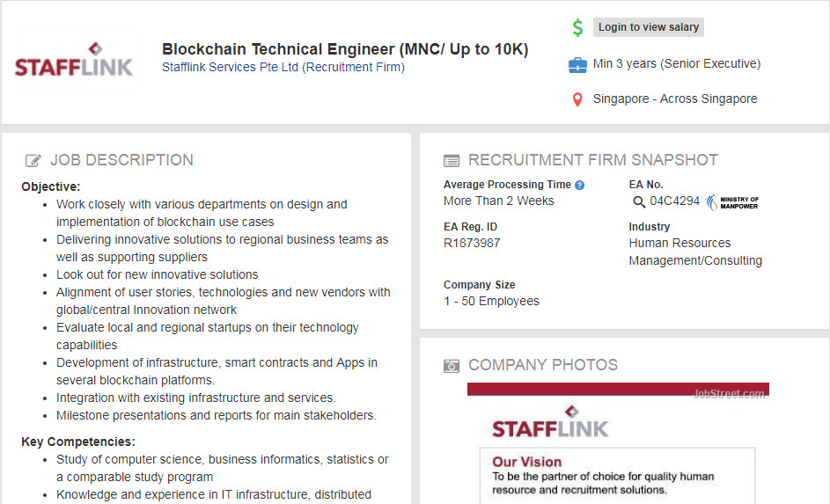
Task: Click the green dollar salary icon
Action: pos(577,27)
